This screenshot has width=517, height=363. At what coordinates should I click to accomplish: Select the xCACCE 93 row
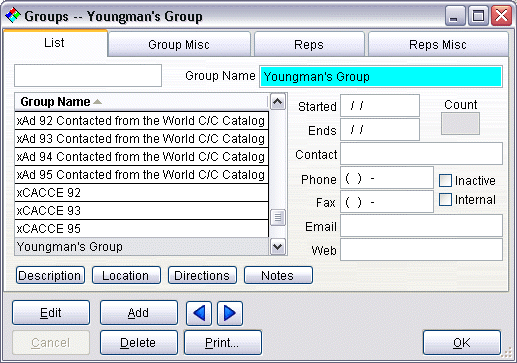(142, 210)
